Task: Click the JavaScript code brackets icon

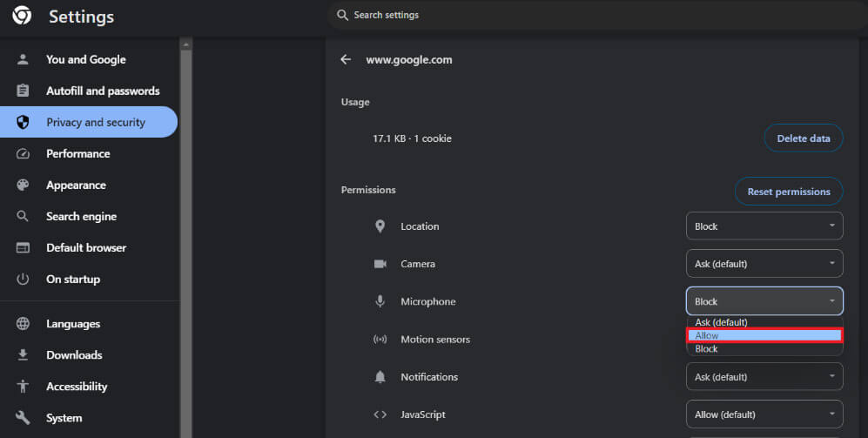Action: click(x=380, y=414)
